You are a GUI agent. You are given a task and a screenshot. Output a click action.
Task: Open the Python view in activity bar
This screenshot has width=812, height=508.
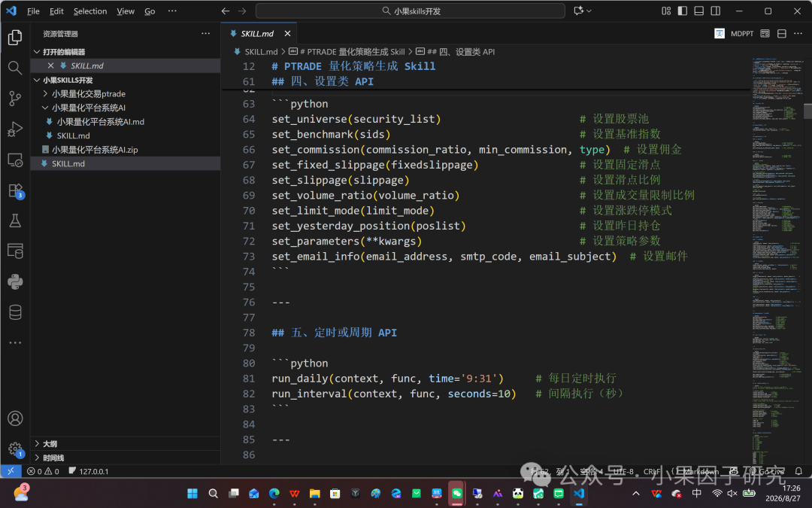point(15,281)
